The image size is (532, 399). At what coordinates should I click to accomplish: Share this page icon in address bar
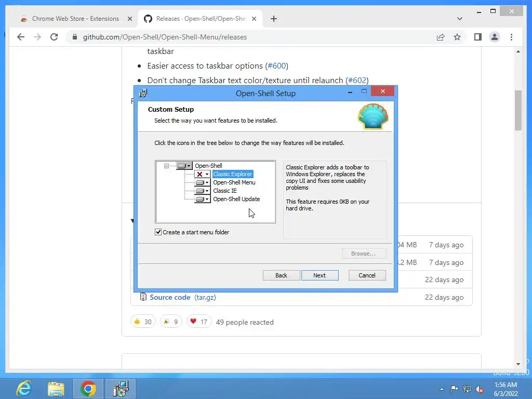click(441, 37)
